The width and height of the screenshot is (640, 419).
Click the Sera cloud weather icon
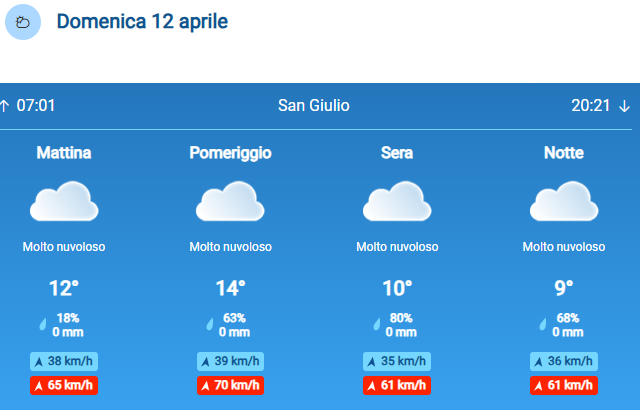point(397,201)
